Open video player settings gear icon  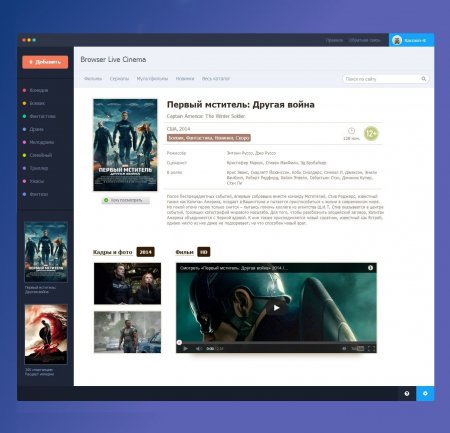344,349
